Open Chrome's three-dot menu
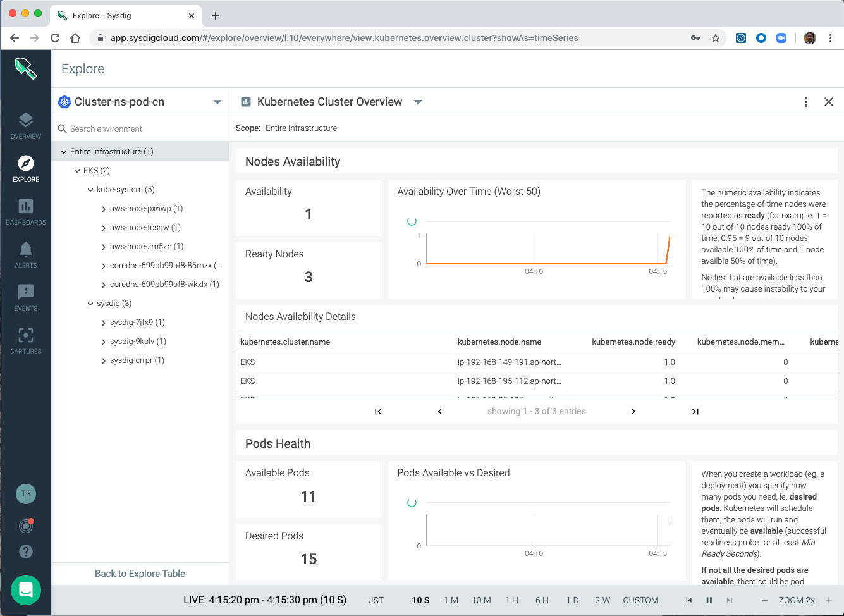Image resolution: width=844 pixels, height=616 pixels. [831, 38]
